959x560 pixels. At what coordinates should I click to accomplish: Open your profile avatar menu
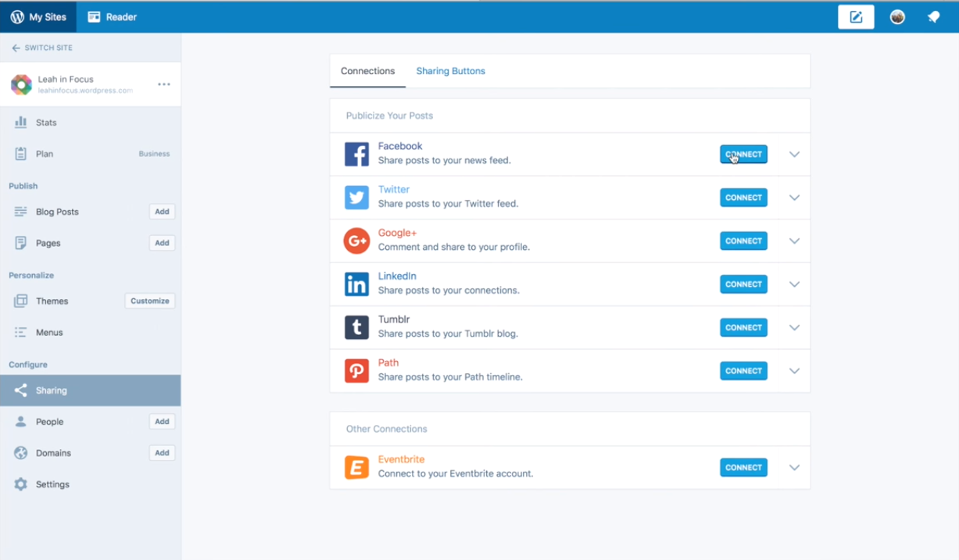896,16
